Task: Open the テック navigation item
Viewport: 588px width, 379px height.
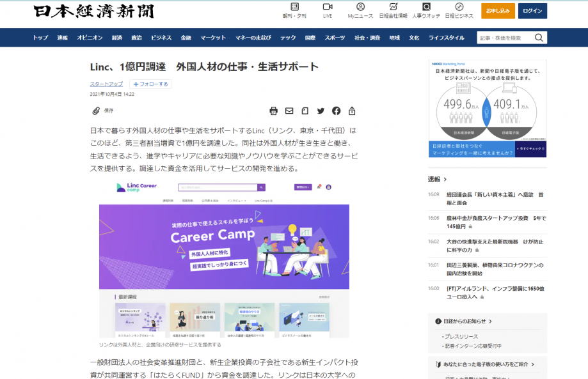Action: 288,38
